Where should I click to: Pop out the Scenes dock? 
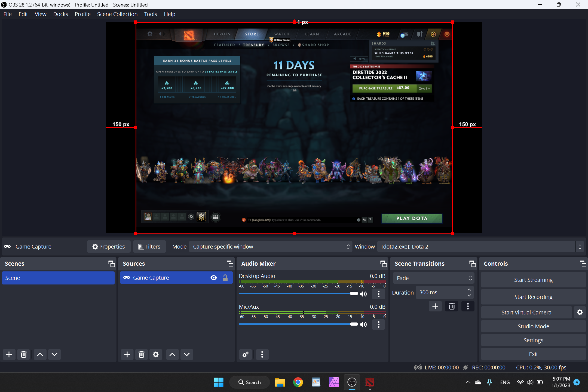pos(112,264)
